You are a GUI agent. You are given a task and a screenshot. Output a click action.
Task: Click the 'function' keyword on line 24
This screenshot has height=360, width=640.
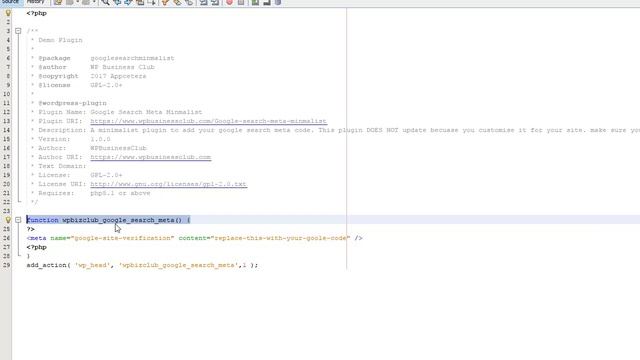point(42,220)
